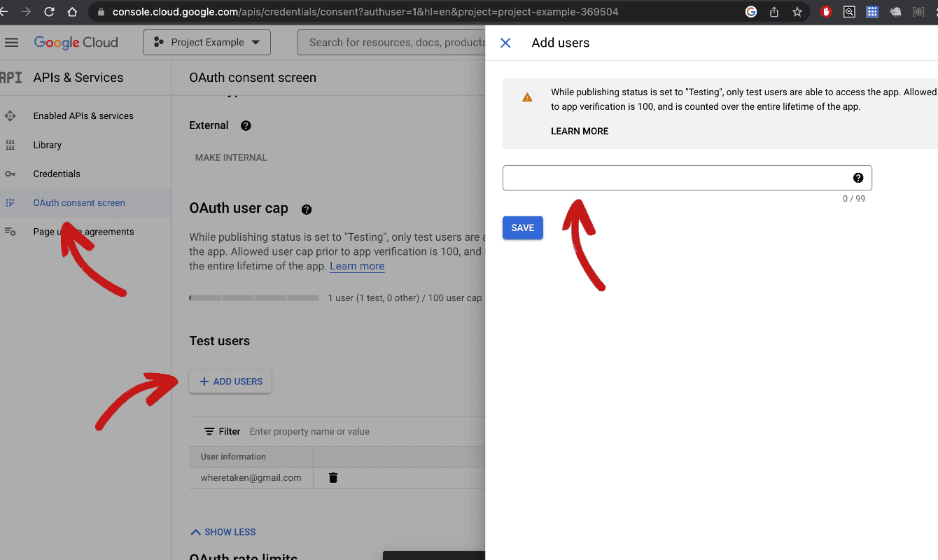Click the ADD USERS button
Screen dimensions: 938x560
coord(230,381)
